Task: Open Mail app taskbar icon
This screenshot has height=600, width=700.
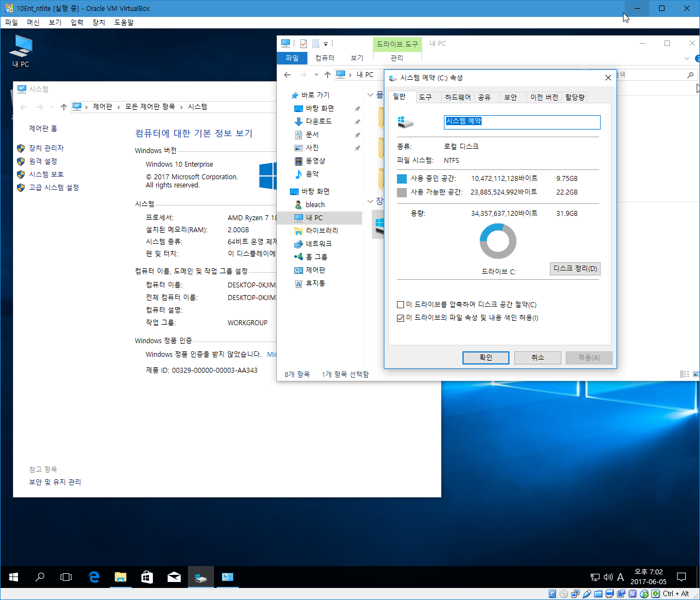Action: click(x=174, y=577)
